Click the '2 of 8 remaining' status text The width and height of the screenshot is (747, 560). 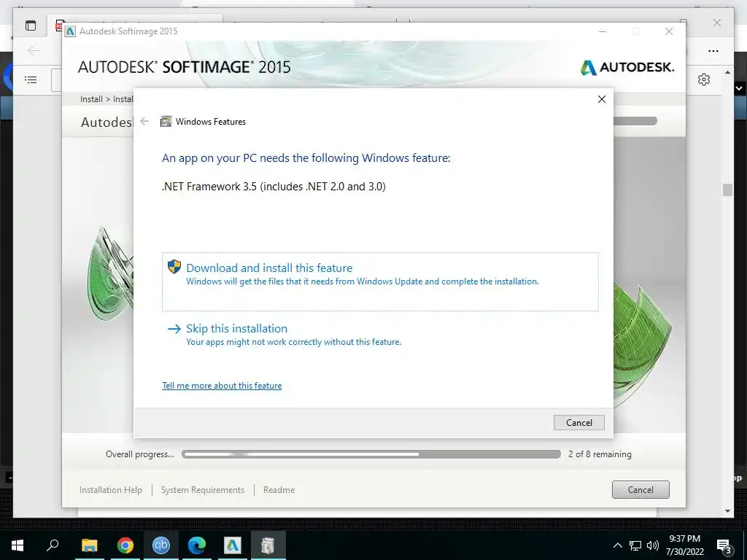[600, 454]
